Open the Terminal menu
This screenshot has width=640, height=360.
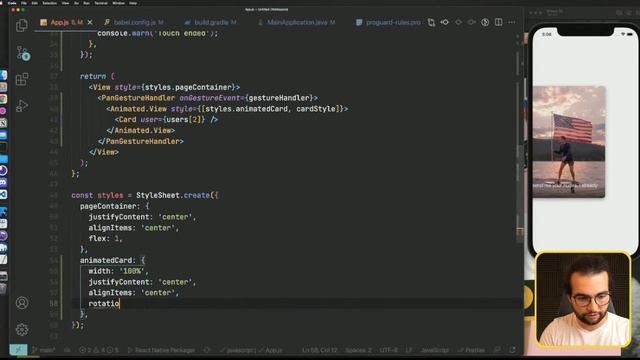coord(101,3)
